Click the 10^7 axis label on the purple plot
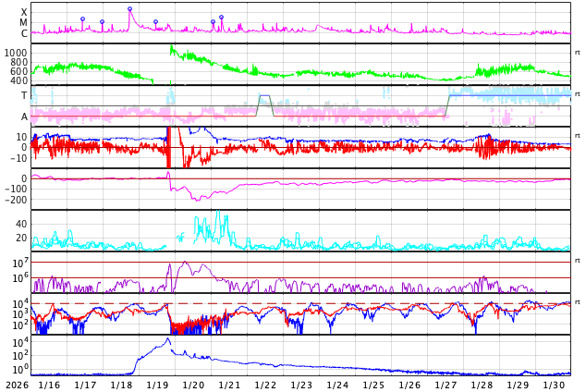Viewport: 586px width, 392px height. pyautogui.click(x=20, y=263)
